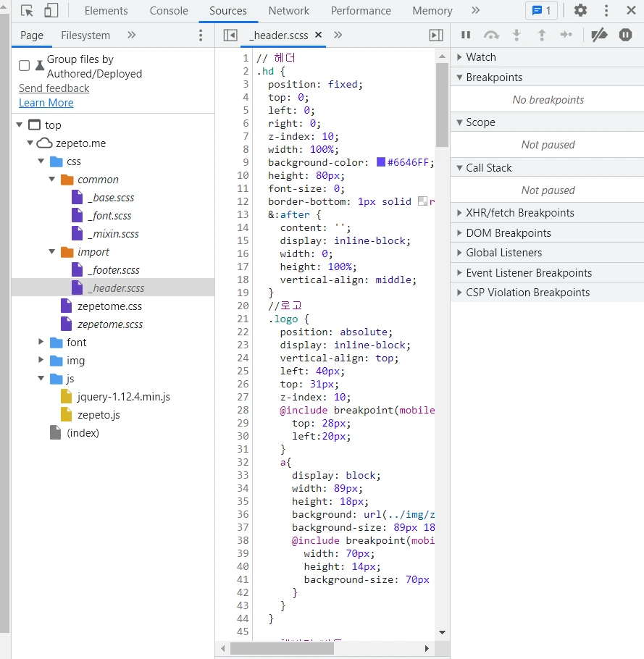Collapse the import folder
This screenshot has width=644, height=659.
pos(52,252)
